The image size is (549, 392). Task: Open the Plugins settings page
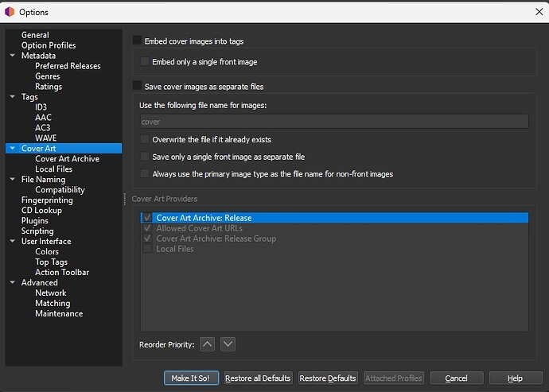click(x=35, y=220)
